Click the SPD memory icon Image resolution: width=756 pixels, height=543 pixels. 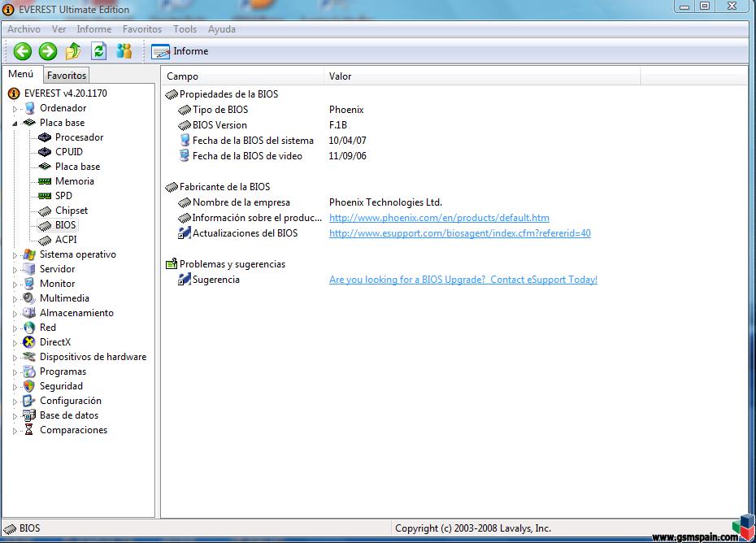click(45, 196)
